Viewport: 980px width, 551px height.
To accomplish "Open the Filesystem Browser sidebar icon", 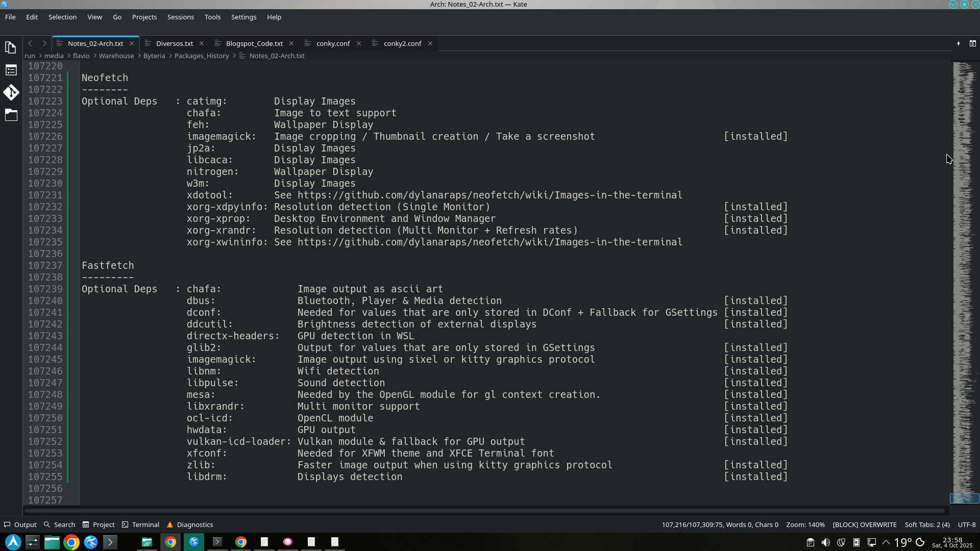I will click(11, 115).
